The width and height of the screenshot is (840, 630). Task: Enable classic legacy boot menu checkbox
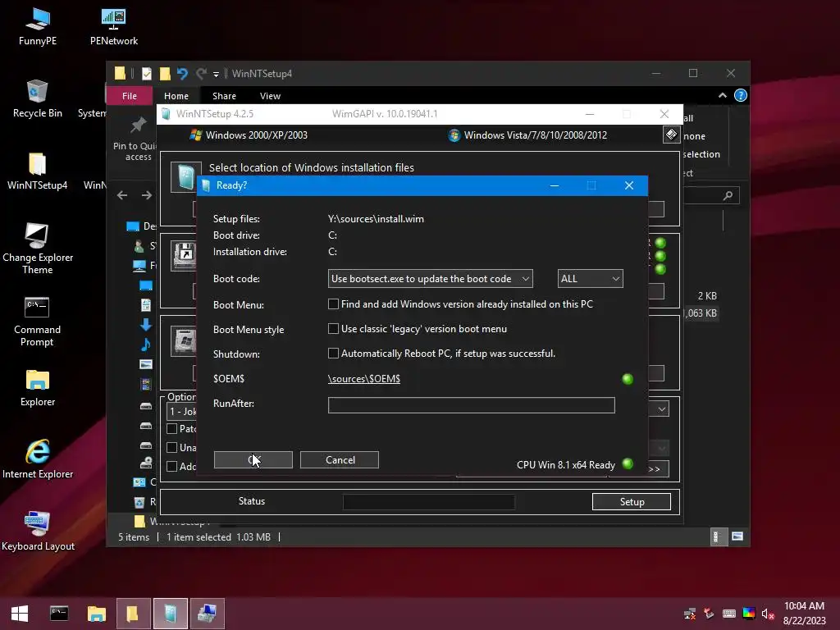[333, 329]
